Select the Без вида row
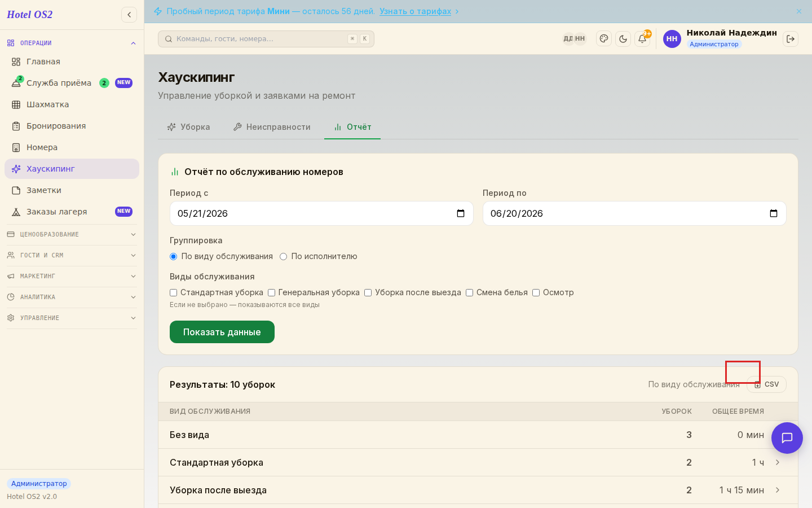Image resolution: width=812 pixels, height=508 pixels. [x=478, y=435]
